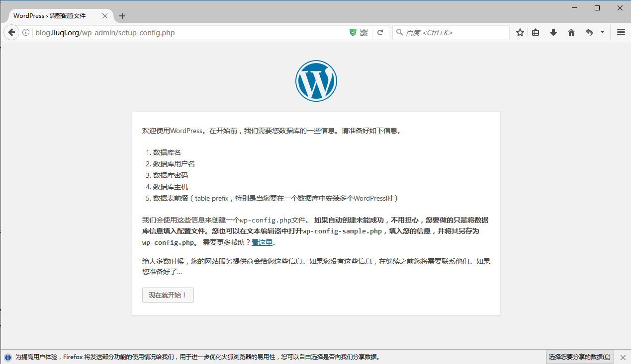This screenshot has height=364, width=631.
Task: Click the WordPress logo
Action: click(316, 81)
